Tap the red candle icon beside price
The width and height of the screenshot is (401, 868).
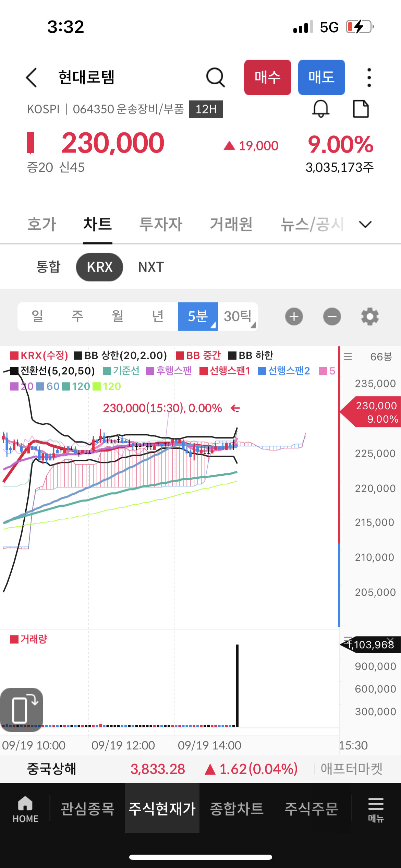tap(31, 143)
